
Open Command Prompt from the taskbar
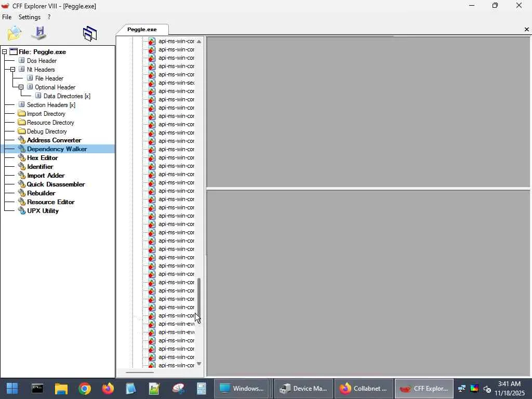tap(37, 389)
